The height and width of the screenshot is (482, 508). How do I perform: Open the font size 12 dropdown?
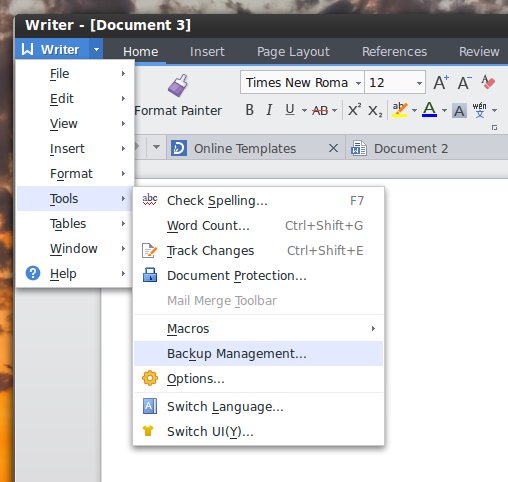419,83
